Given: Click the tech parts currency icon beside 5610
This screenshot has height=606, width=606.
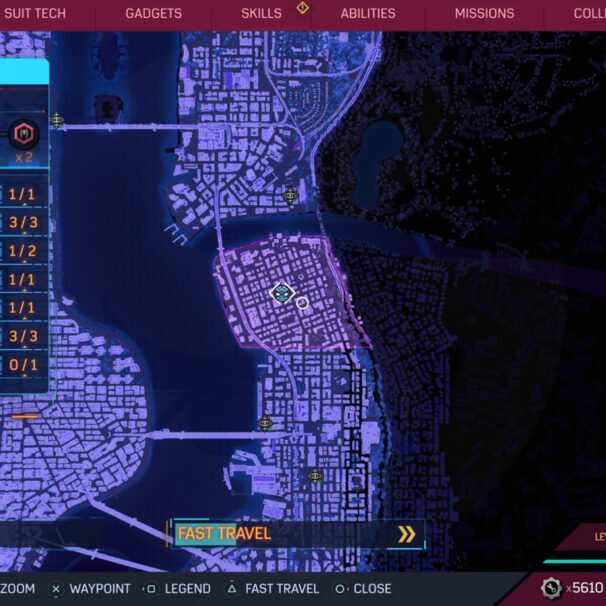Looking at the screenshot, I should (551, 588).
